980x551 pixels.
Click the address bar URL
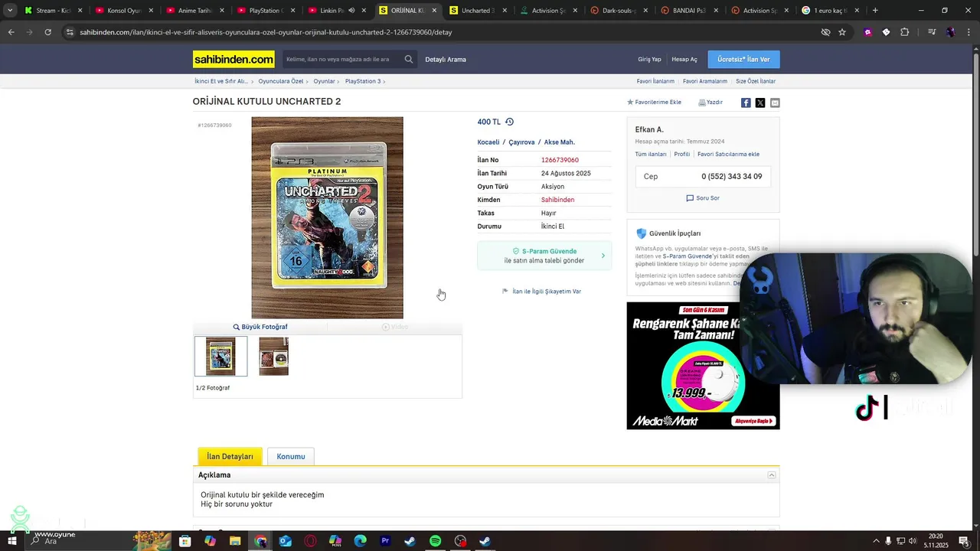[x=266, y=32]
